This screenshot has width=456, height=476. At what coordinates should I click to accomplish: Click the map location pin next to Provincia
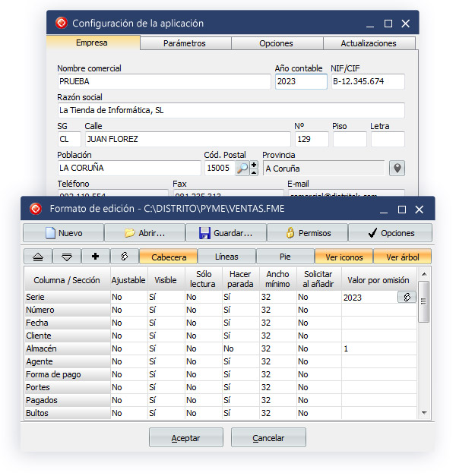[396, 169]
